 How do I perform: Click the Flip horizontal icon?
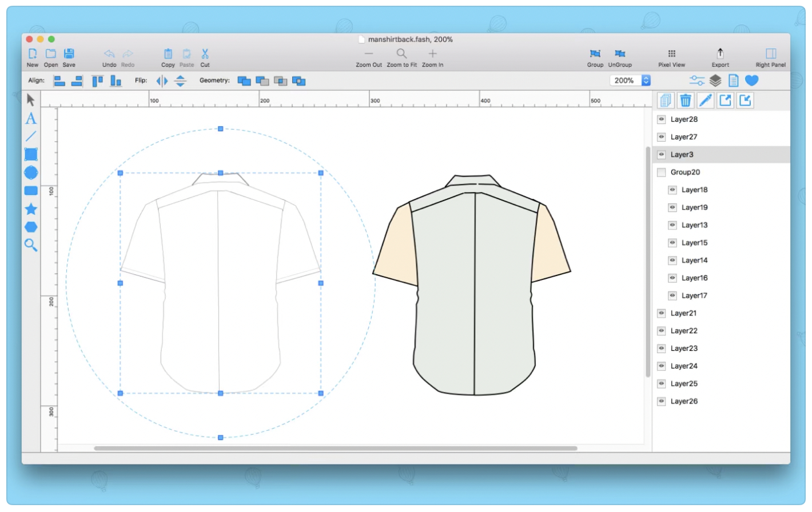tap(162, 81)
